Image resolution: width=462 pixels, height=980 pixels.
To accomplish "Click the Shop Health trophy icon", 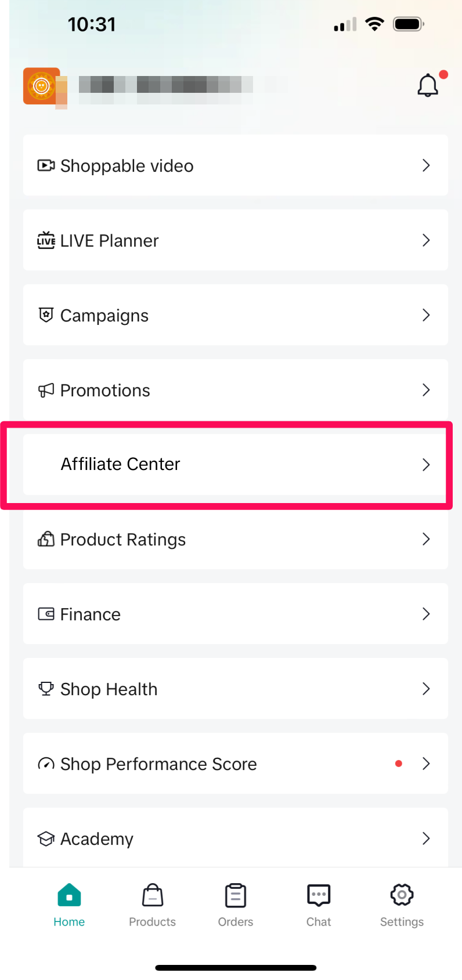I will [46, 689].
